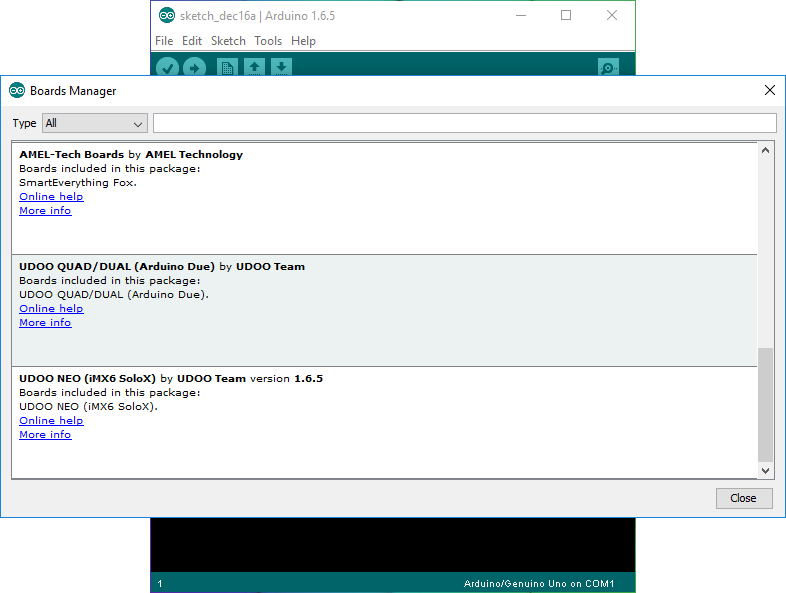Open the Sketch menu in Arduino window
The height and width of the screenshot is (593, 786).
pos(228,41)
